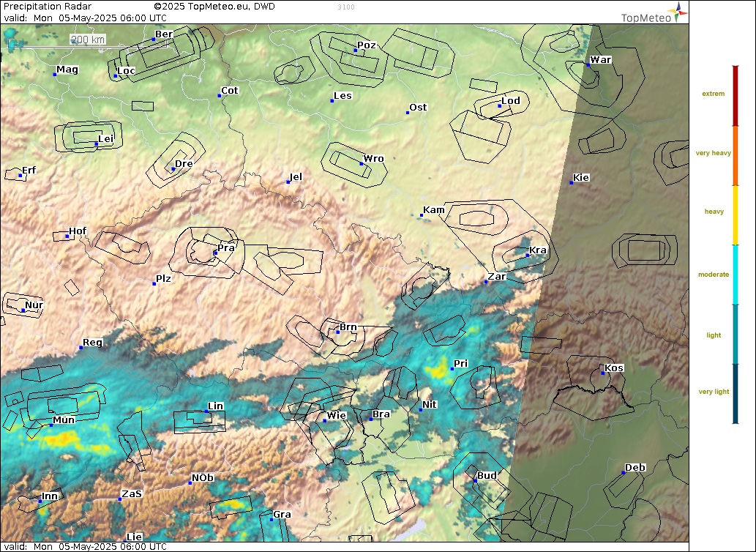Viewport: 756px width, 552px height.
Task: Select the ZaS location label
Action: click(132, 494)
